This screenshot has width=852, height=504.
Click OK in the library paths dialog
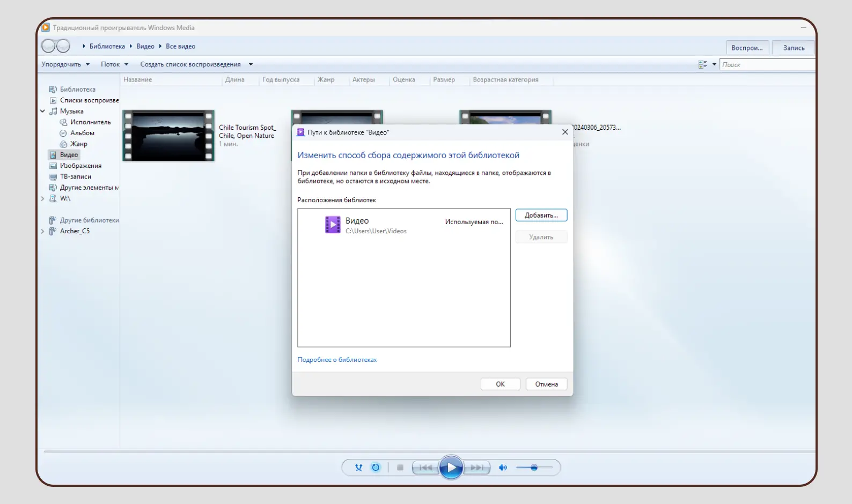(500, 384)
